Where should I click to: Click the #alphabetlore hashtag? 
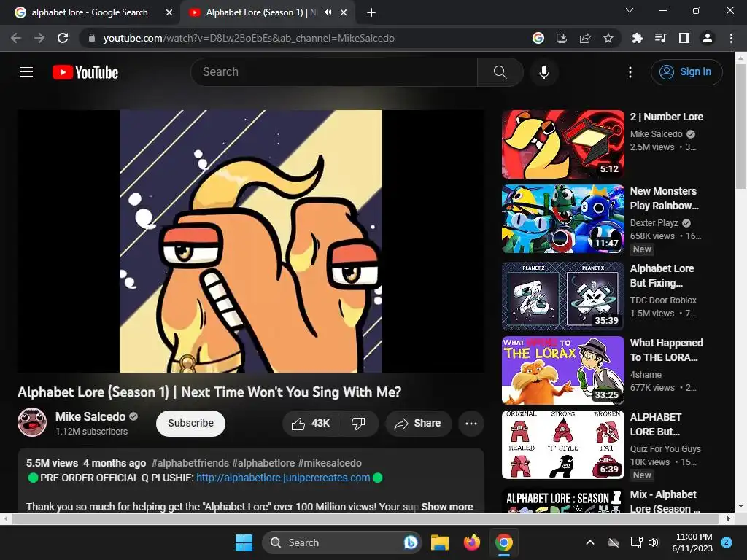coord(263,463)
